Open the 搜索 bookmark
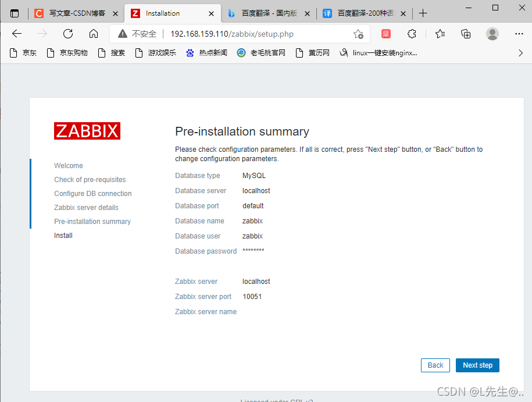This screenshot has height=402, width=532. [x=111, y=53]
